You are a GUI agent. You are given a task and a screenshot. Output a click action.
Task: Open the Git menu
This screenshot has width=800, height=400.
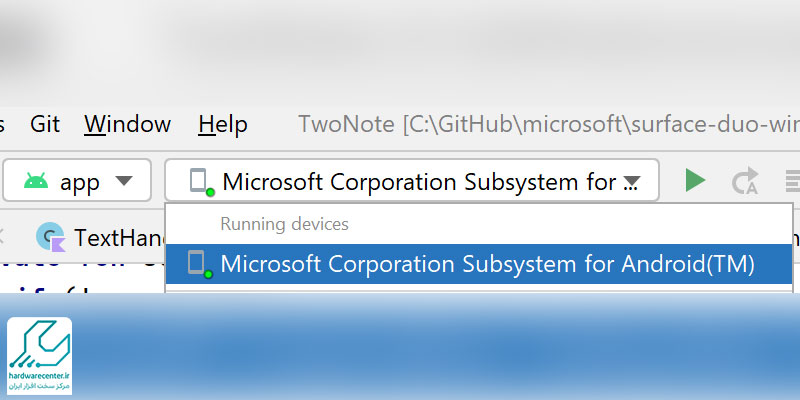[x=45, y=124]
